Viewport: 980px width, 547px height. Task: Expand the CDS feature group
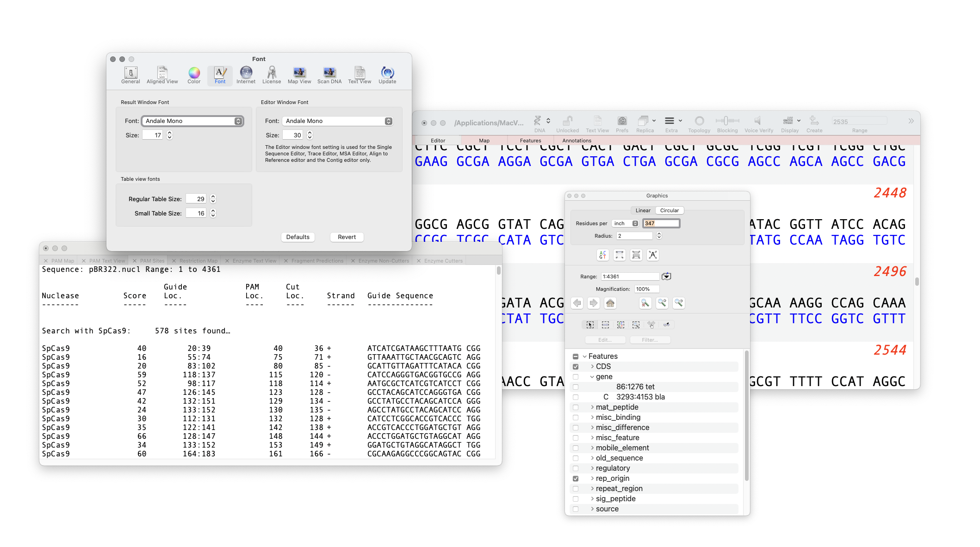click(592, 367)
